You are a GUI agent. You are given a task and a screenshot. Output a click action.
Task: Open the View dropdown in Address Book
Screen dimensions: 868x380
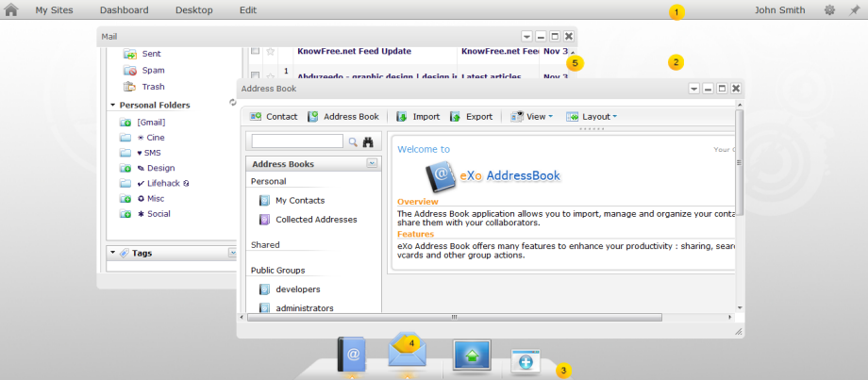point(531,117)
